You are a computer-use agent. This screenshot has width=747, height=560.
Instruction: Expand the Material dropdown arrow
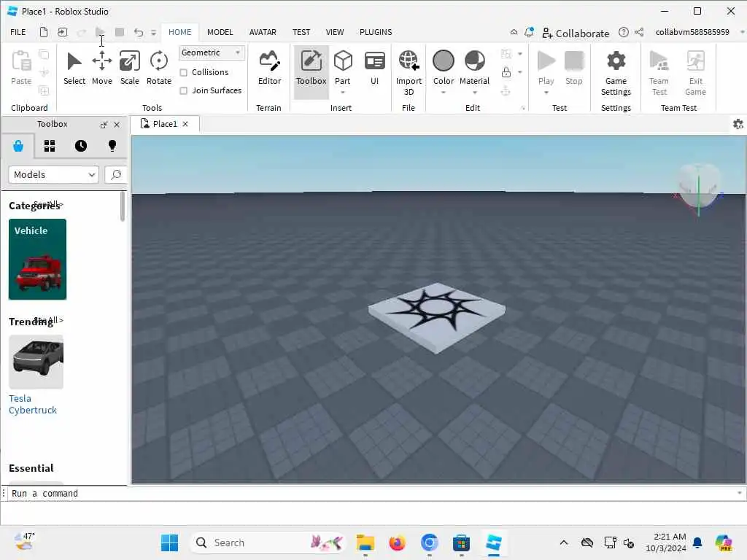tap(474, 93)
